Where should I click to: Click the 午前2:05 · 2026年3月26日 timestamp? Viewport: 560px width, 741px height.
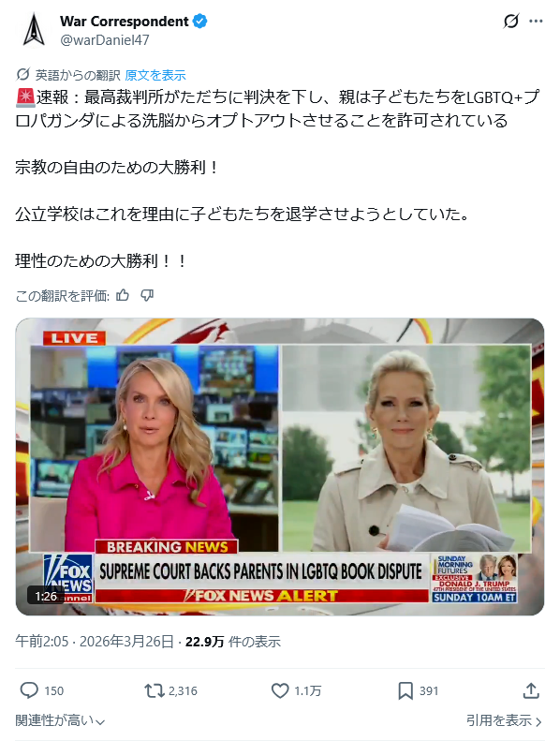95,642
